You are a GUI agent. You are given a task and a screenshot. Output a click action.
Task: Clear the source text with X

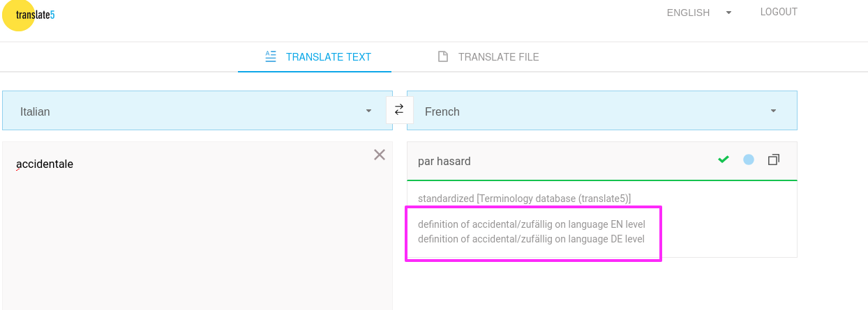pos(380,155)
